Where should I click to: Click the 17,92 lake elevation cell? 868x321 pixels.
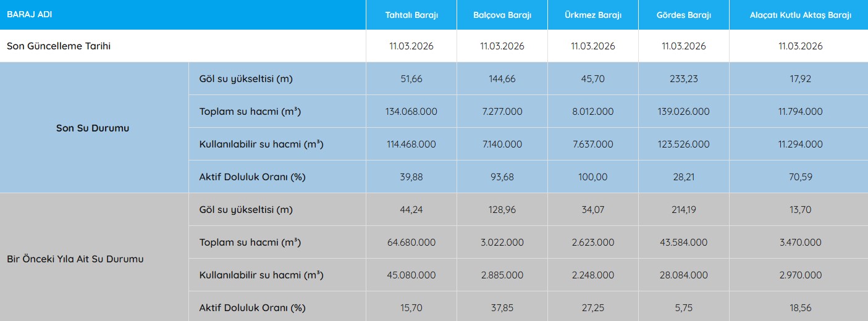800,79
